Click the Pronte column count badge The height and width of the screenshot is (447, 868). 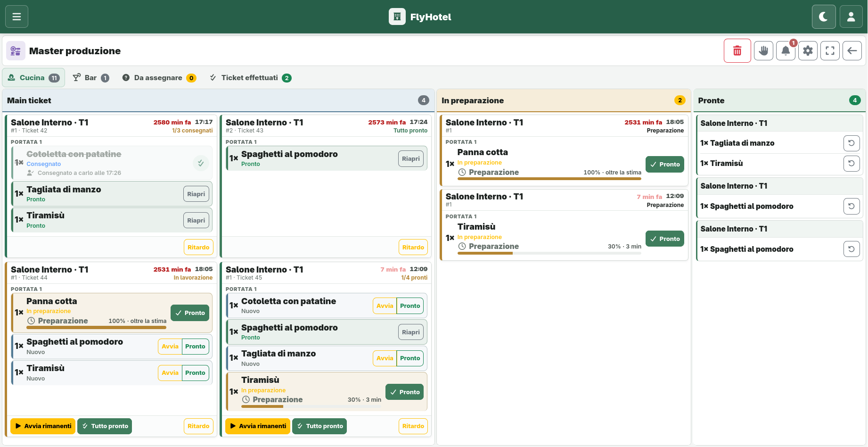[855, 100]
